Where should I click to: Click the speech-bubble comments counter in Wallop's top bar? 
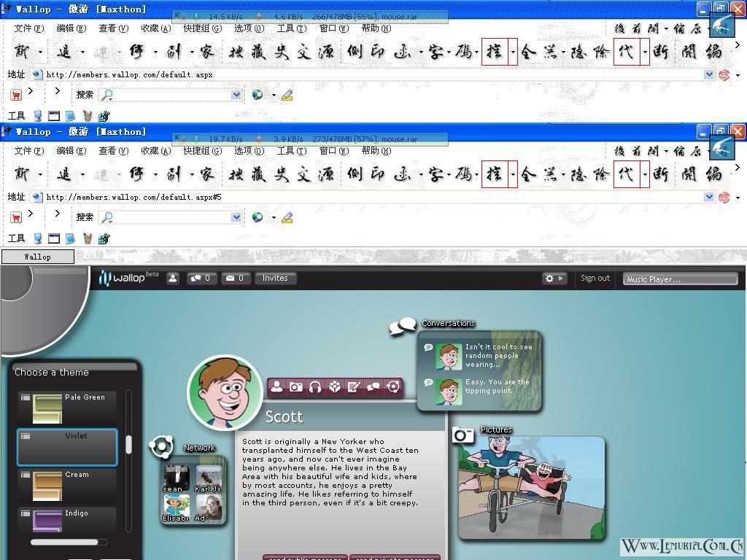tap(201, 278)
